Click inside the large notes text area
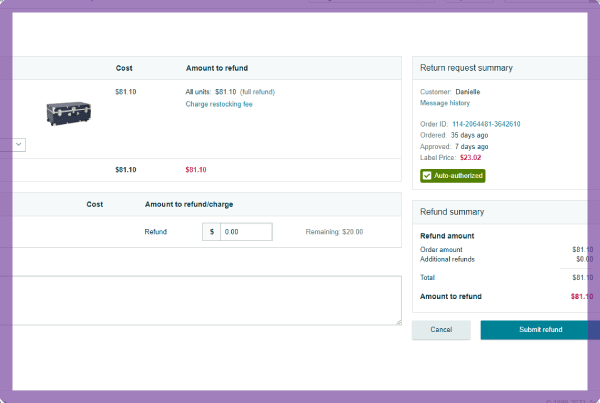Viewport: 600px width, 403px height. tap(200, 300)
